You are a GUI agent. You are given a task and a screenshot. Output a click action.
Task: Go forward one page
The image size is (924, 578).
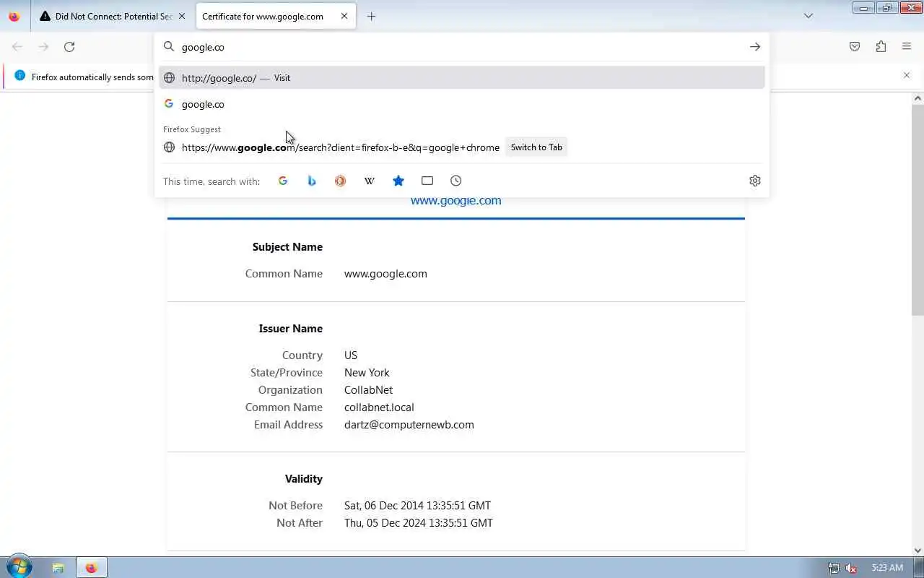point(43,47)
